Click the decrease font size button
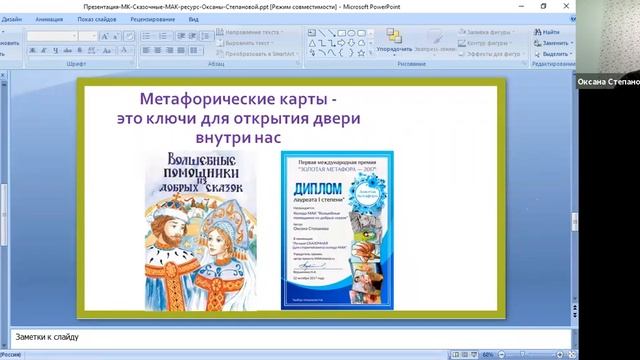This screenshot has height=360, width=640. pos(116,36)
